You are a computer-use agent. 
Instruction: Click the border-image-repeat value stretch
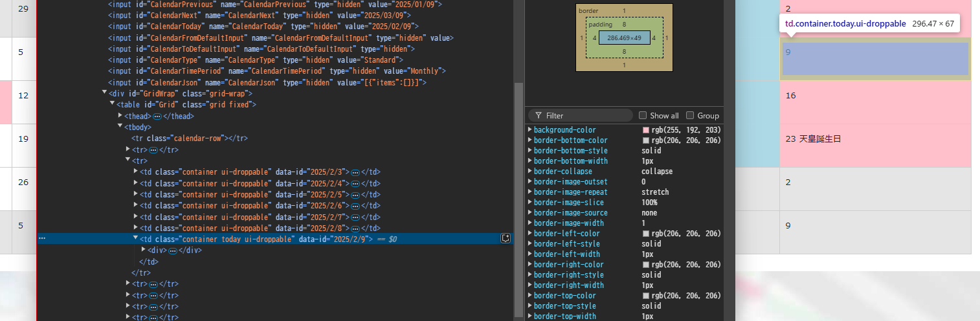point(655,192)
